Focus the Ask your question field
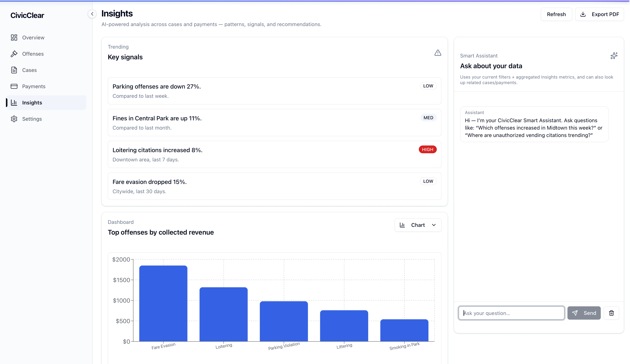Screen dimensions: 630x364 511,313
